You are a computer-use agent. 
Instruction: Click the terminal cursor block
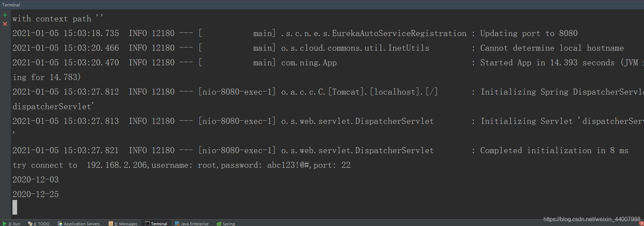[15, 207]
